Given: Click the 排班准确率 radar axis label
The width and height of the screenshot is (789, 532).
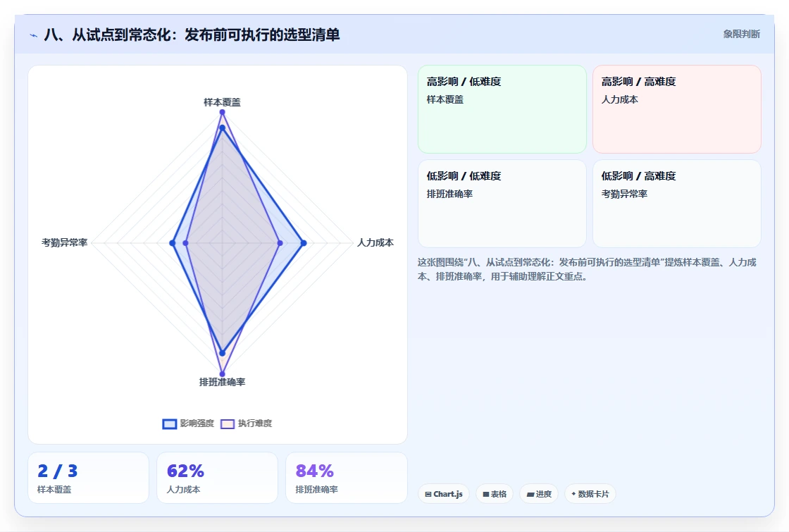Looking at the screenshot, I should pos(222,382).
